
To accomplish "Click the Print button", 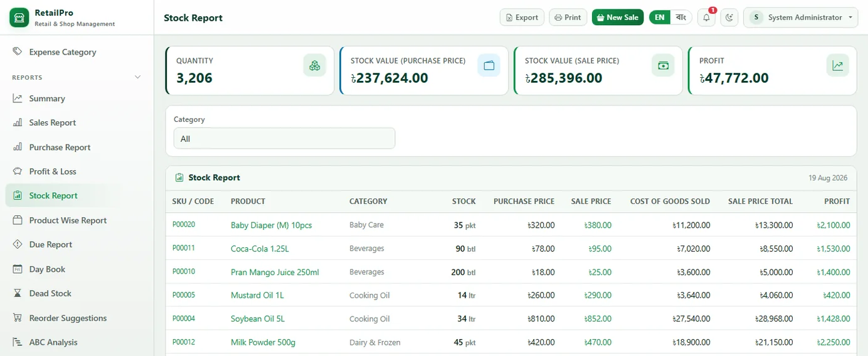I will [x=568, y=18].
